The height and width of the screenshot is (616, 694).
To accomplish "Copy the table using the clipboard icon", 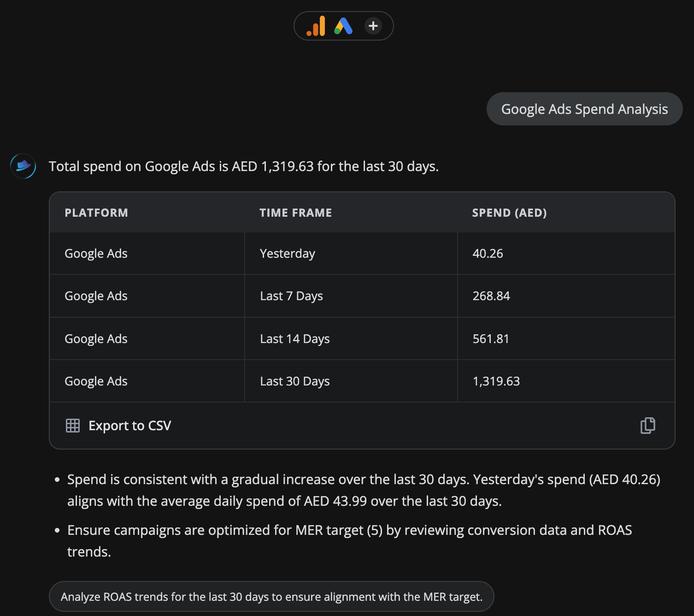I will tap(647, 426).
